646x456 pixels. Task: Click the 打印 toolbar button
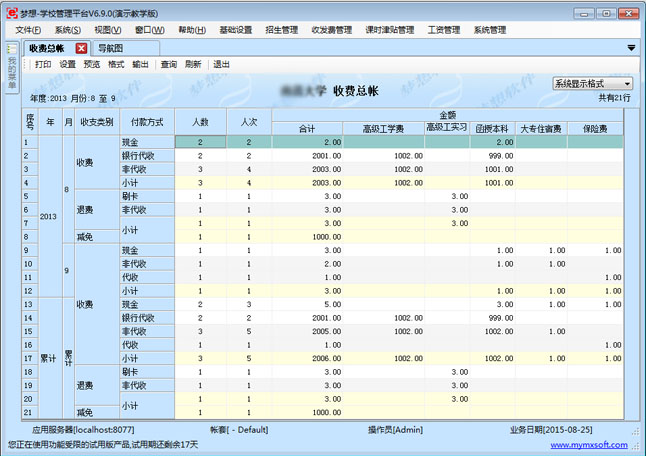pyautogui.click(x=43, y=64)
